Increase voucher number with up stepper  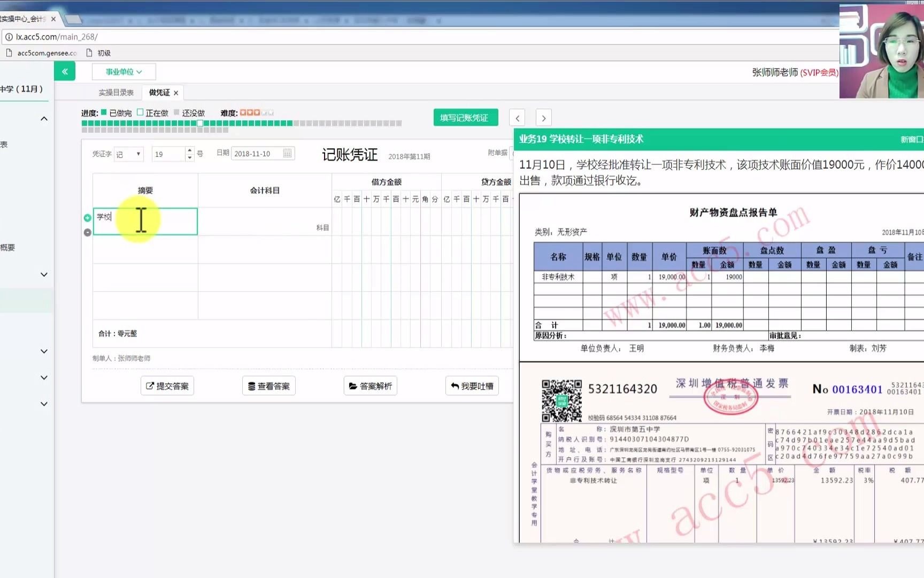(190, 151)
